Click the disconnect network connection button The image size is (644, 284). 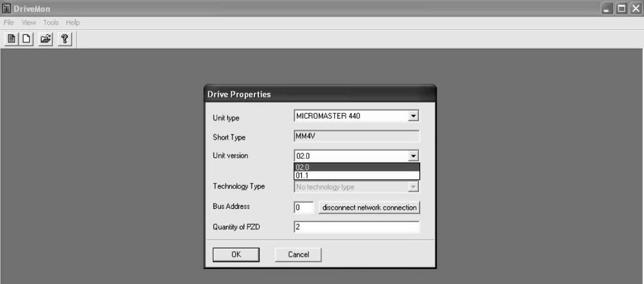click(x=369, y=208)
